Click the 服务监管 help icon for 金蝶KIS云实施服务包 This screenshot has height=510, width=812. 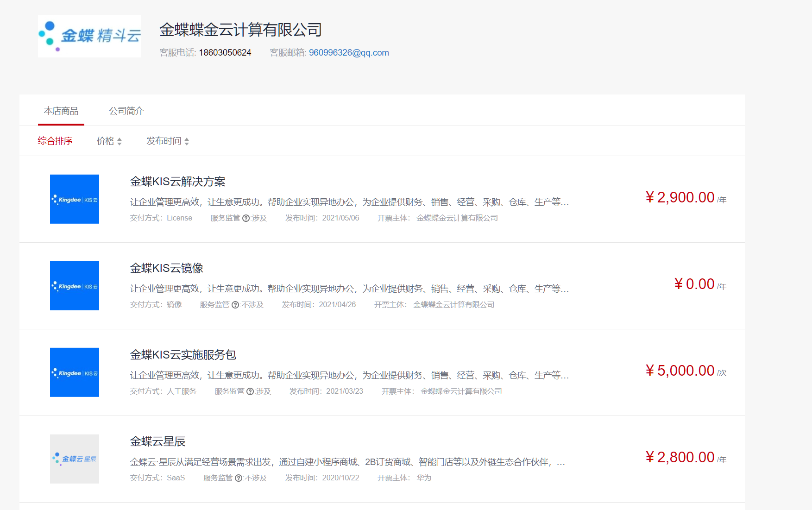pyautogui.click(x=250, y=391)
